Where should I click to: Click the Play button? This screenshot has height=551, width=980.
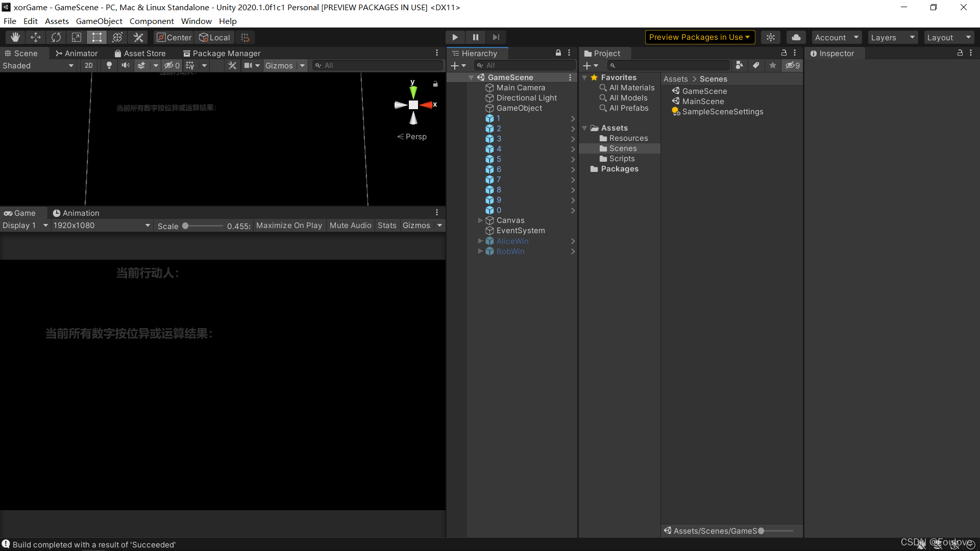coord(455,37)
